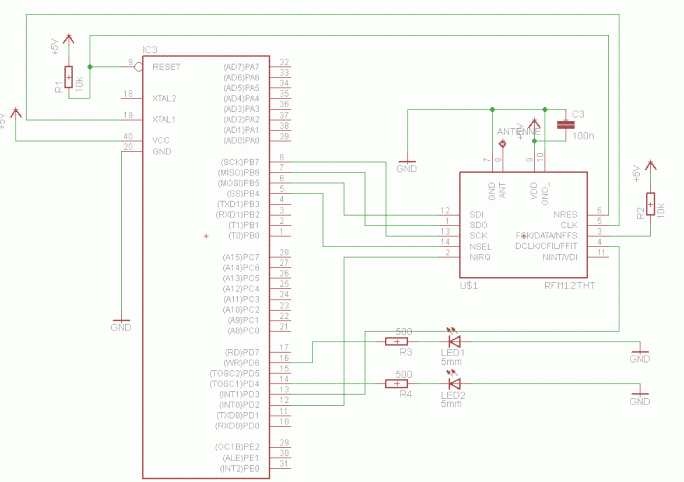Click the origin cross inside IC3

(206, 236)
